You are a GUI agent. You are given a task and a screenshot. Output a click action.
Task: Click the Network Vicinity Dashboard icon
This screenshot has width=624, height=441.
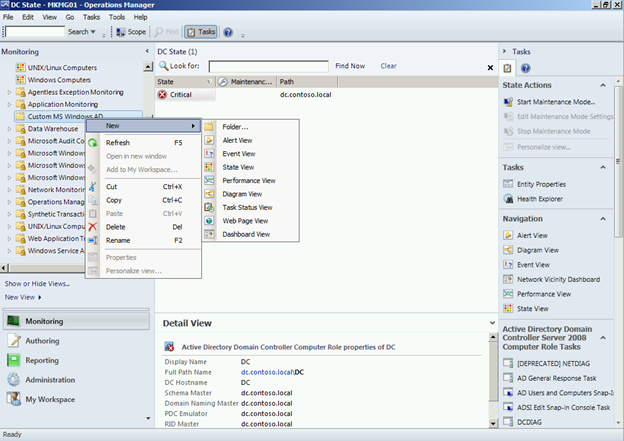pos(508,279)
